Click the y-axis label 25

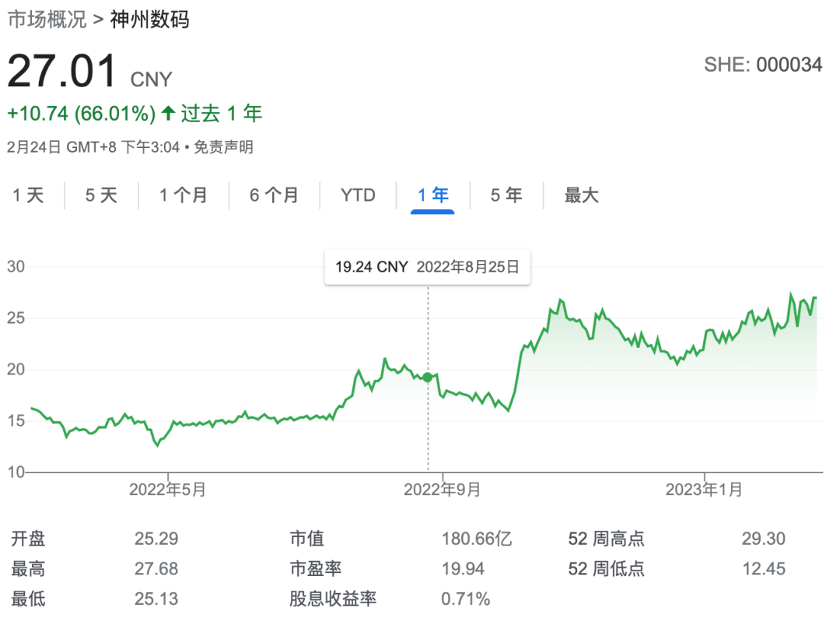16,318
